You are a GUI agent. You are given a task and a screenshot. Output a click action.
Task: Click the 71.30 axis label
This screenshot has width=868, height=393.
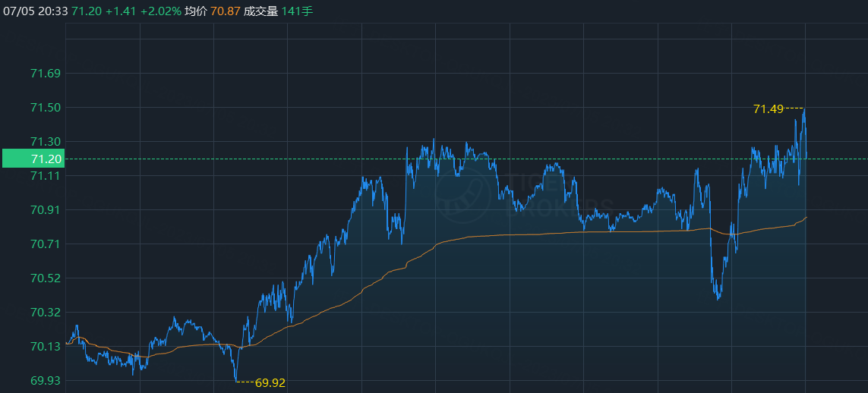point(46,142)
